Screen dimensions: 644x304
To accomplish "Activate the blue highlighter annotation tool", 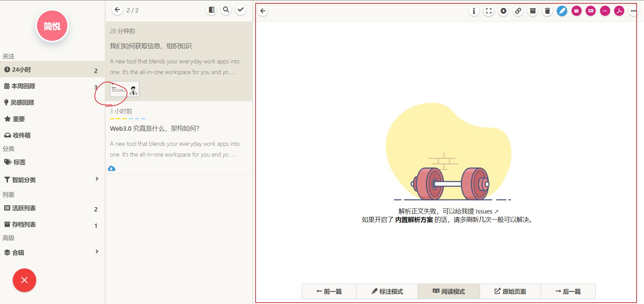I will 562,11.
